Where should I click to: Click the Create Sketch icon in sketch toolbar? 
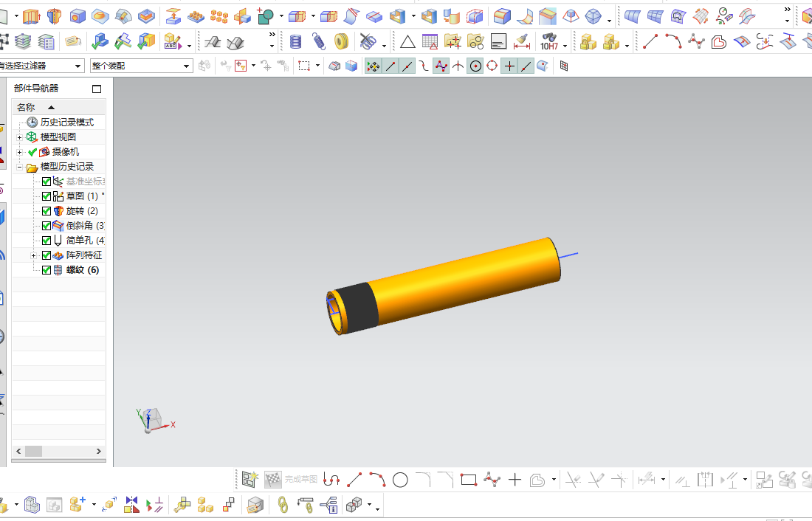[249, 480]
